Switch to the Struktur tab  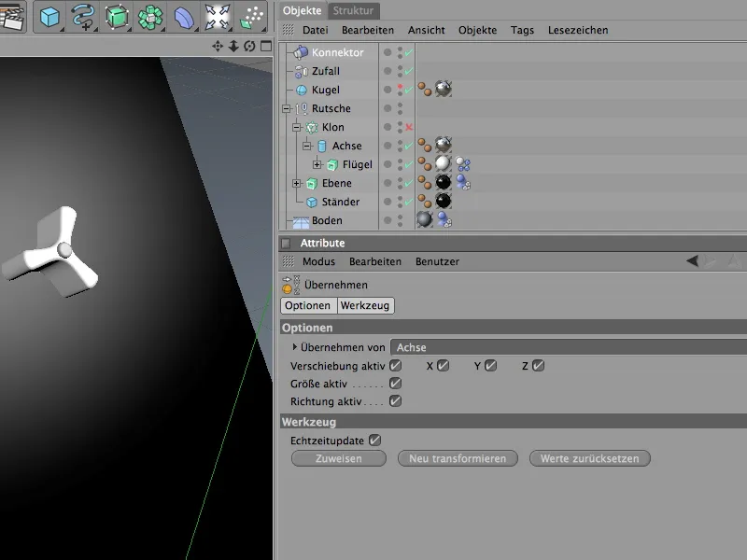pyautogui.click(x=353, y=10)
